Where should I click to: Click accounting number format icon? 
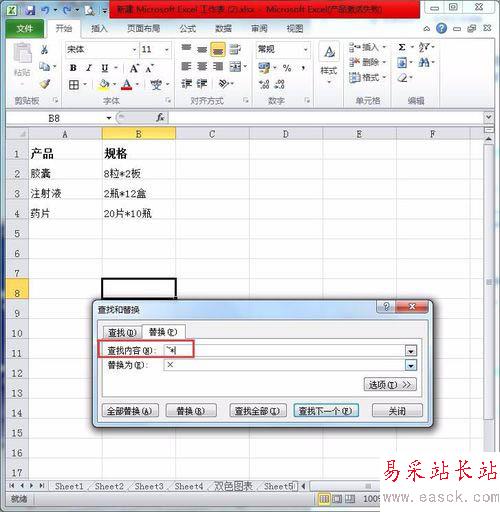pyautogui.click(x=264, y=68)
